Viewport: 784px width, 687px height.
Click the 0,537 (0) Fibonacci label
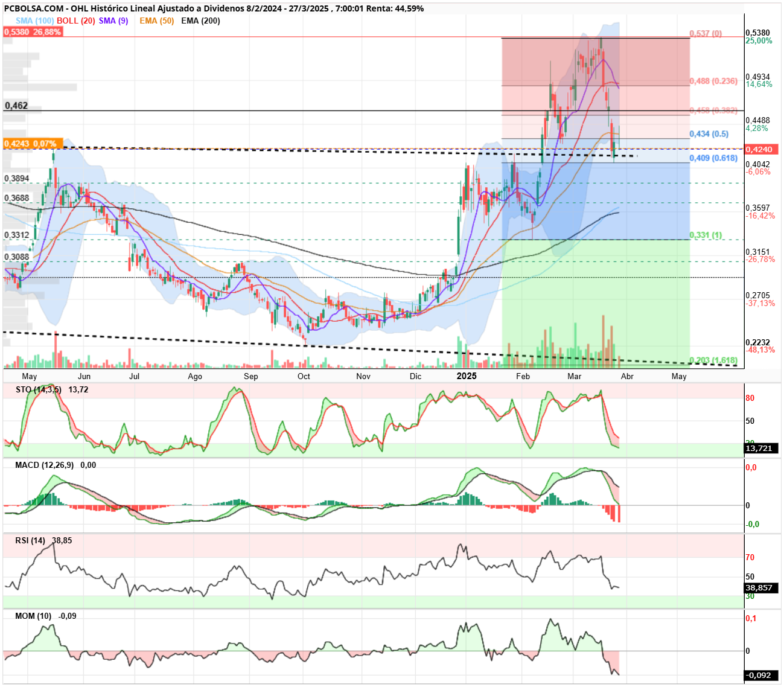click(x=706, y=33)
